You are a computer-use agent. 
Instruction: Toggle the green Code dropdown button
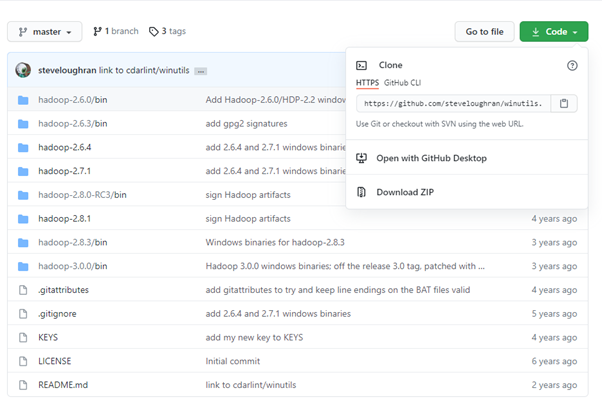(554, 31)
